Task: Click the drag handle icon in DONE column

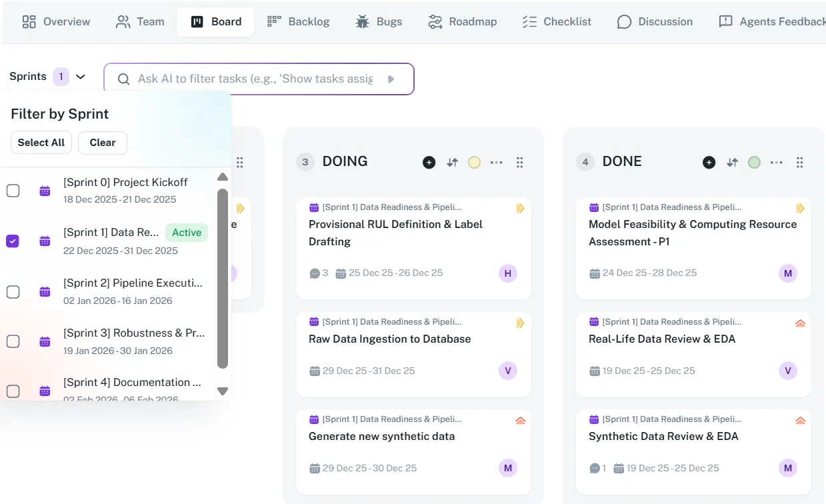Action: [x=799, y=162]
